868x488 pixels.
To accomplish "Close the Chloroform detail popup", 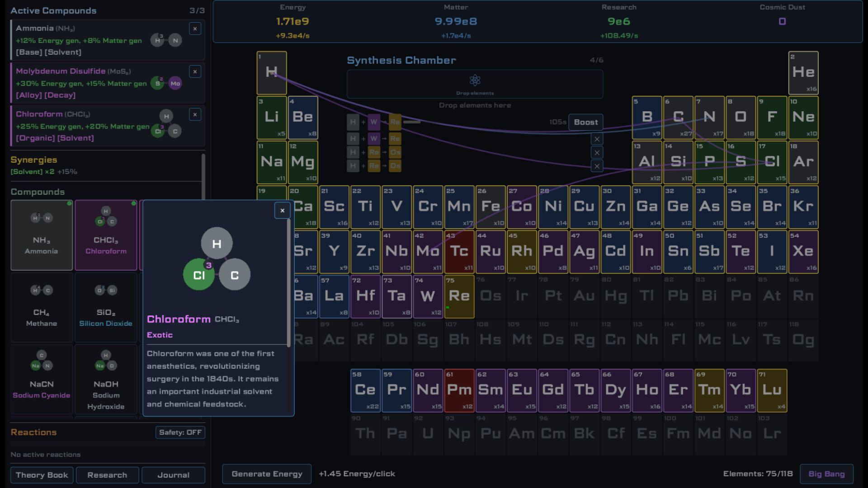I will click(x=282, y=211).
